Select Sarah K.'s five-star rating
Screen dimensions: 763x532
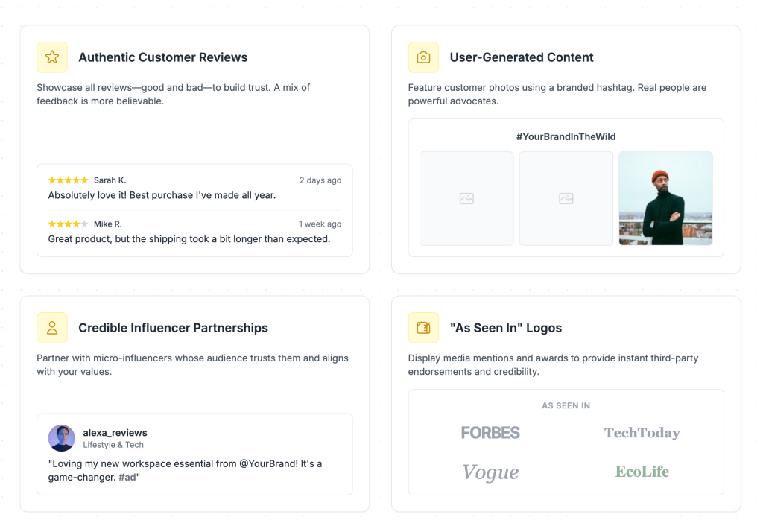pos(68,180)
